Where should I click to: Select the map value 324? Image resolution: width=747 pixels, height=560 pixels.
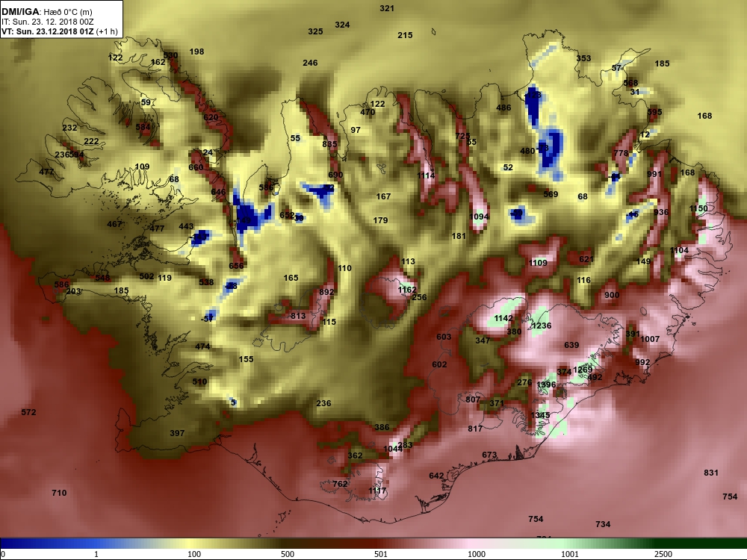click(x=342, y=25)
